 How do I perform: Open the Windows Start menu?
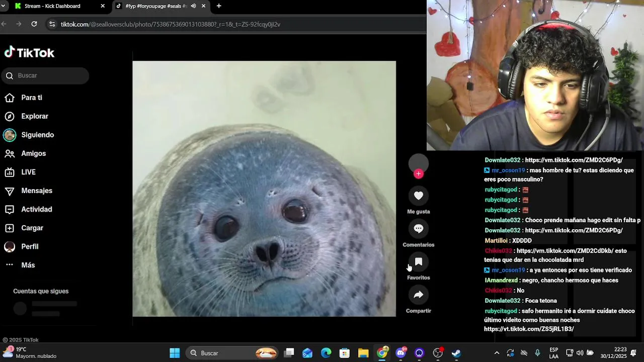coord(175,353)
